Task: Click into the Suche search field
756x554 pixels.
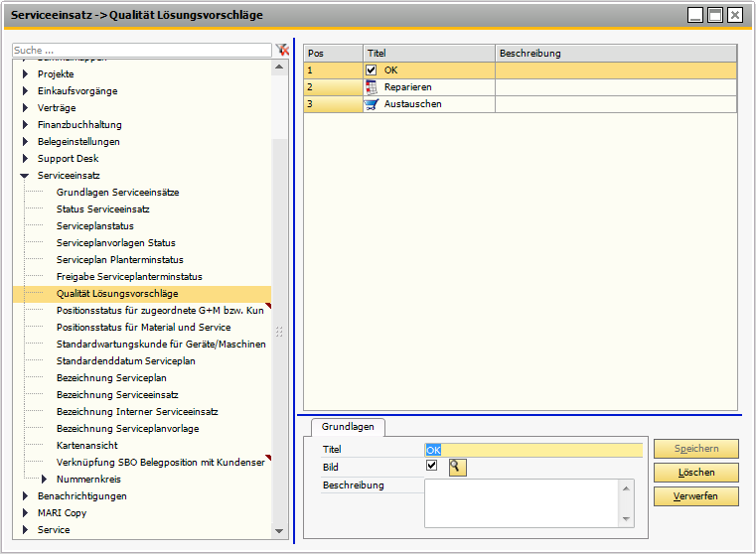Action: pos(141,50)
